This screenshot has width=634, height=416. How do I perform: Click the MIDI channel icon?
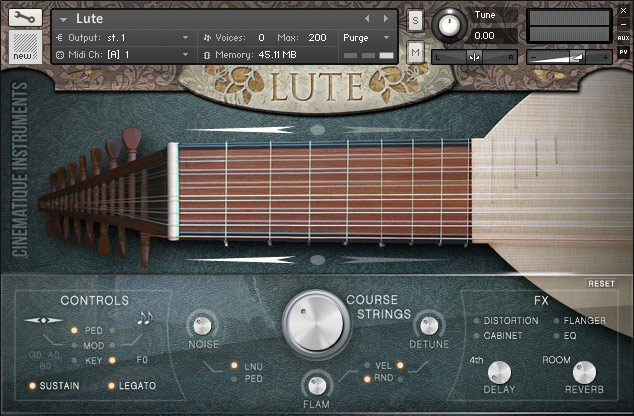pos(60,55)
